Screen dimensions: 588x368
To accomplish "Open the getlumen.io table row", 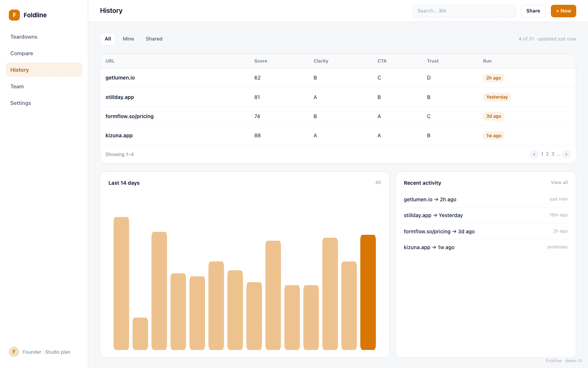I will (338, 78).
